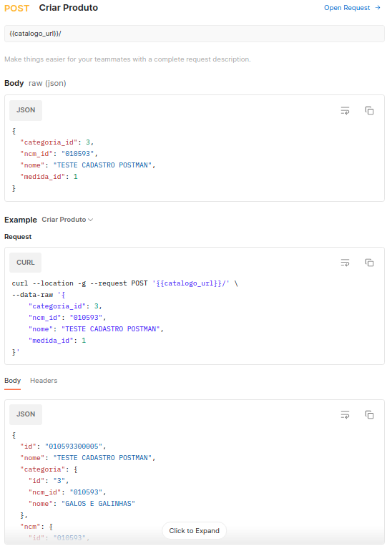Click the arrow icon next to Open Request
The height and width of the screenshot is (551, 392).
pos(378,8)
